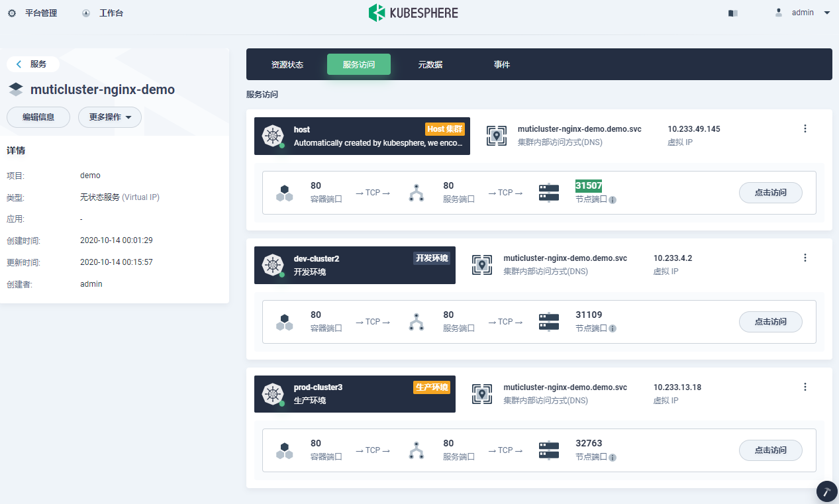Click the container port icon in prod-cluster3 card
Image resolution: width=839 pixels, height=504 pixels.
tap(284, 450)
